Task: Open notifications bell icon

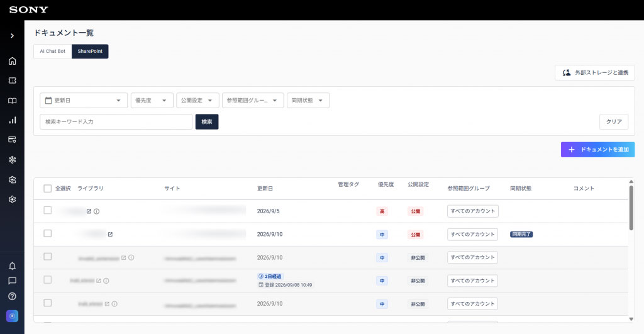Action: point(13,266)
